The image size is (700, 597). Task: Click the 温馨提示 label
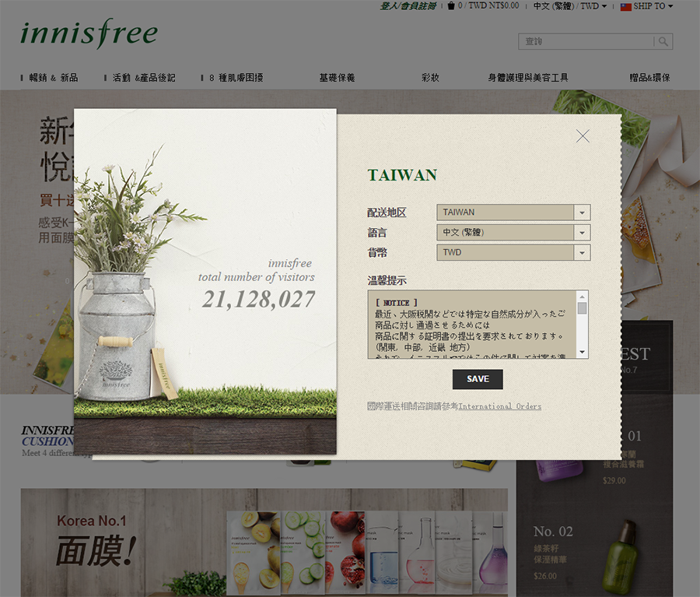tap(387, 281)
